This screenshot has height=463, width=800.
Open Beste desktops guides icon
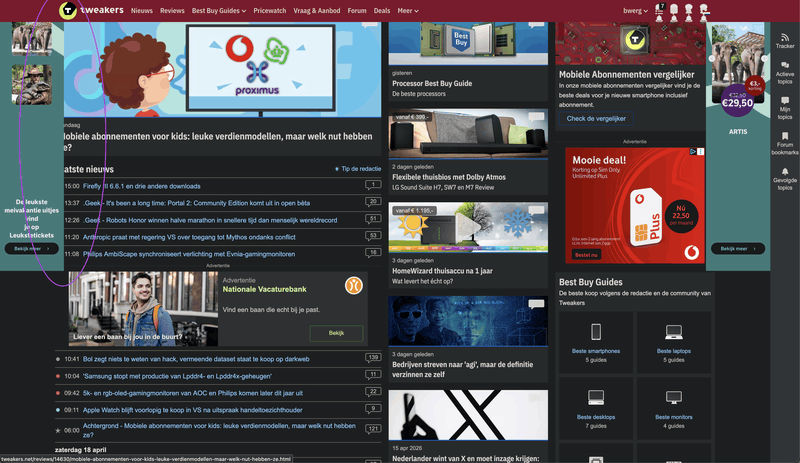(x=596, y=397)
